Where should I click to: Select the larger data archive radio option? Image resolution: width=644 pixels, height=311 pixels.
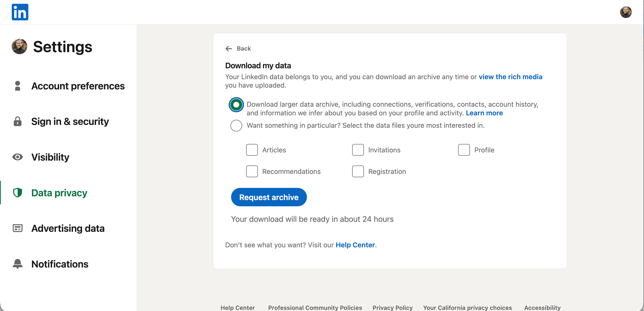(x=236, y=104)
